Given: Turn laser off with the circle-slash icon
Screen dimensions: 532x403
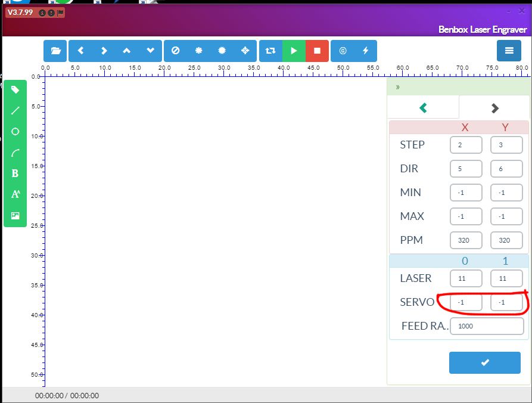Looking at the screenshot, I should [x=175, y=51].
